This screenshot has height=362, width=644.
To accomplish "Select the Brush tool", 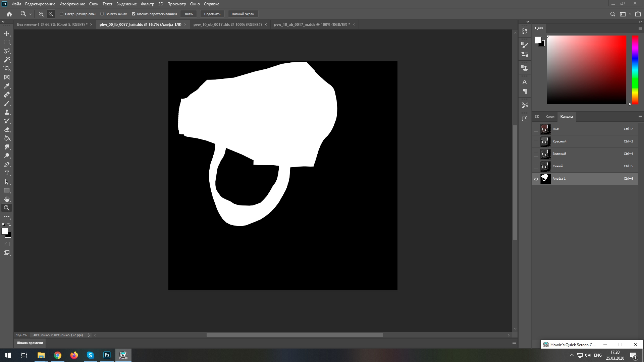I will (x=7, y=104).
